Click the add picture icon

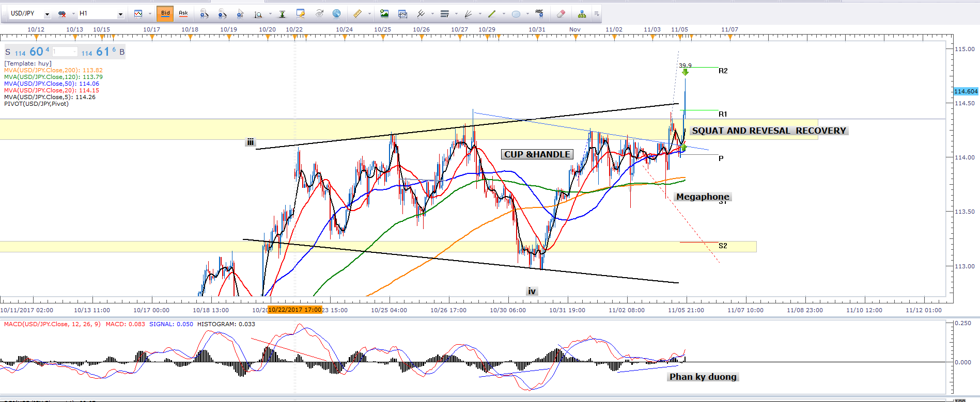click(x=384, y=14)
